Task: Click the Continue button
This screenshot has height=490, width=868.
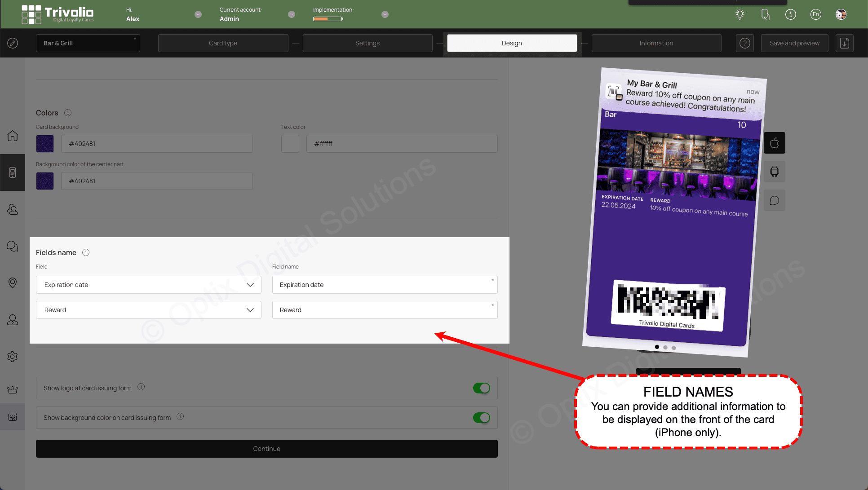Action: click(266, 448)
